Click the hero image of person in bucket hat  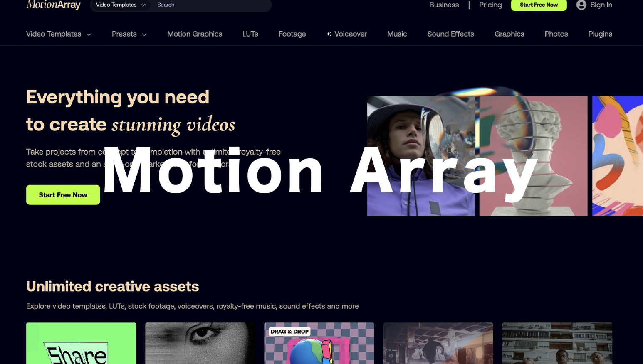coord(421,156)
